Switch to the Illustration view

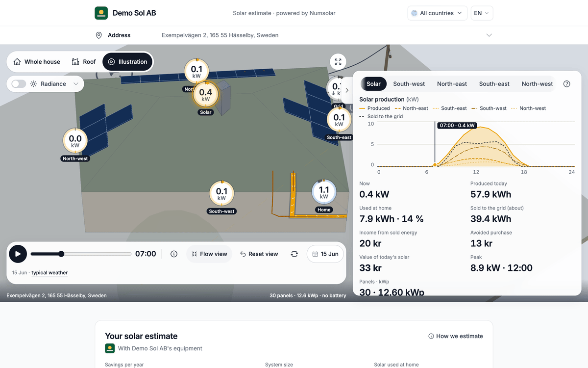pos(127,62)
